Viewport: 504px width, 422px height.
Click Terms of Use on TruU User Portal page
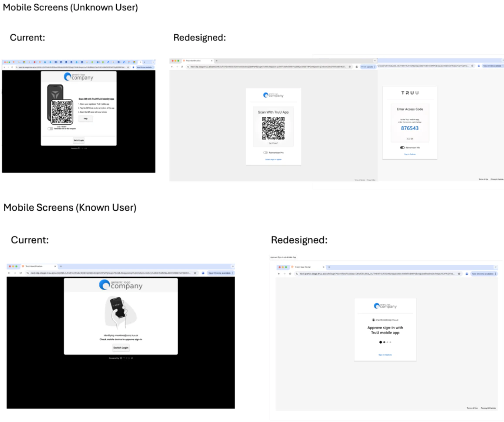tap(472, 408)
